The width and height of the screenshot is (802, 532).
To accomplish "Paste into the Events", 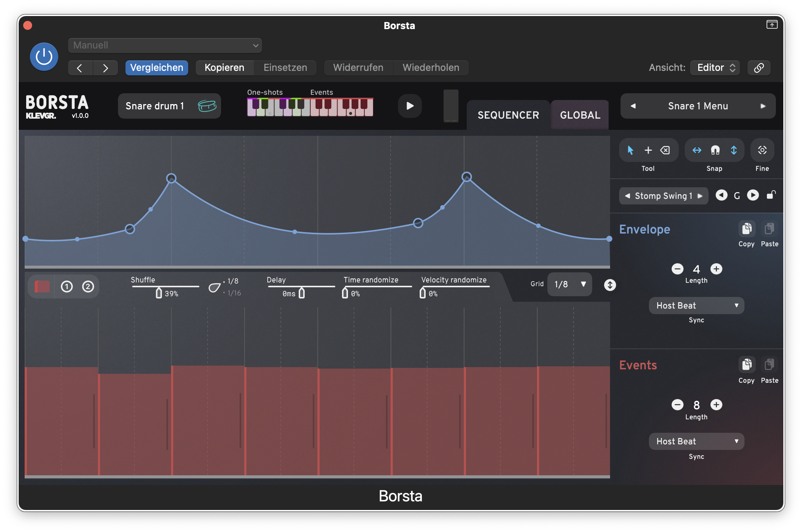I will pyautogui.click(x=769, y=364).
